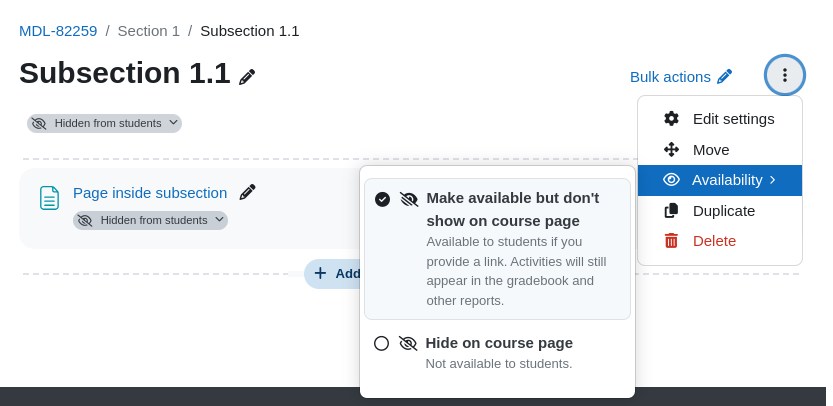
Task: Open page activity Hidden from students dropdown
Action: 150,221
